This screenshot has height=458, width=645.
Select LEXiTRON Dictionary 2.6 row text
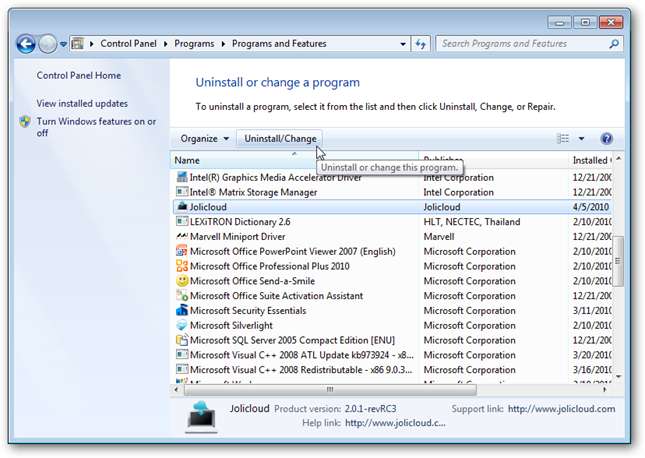click(x=240, y=222)
